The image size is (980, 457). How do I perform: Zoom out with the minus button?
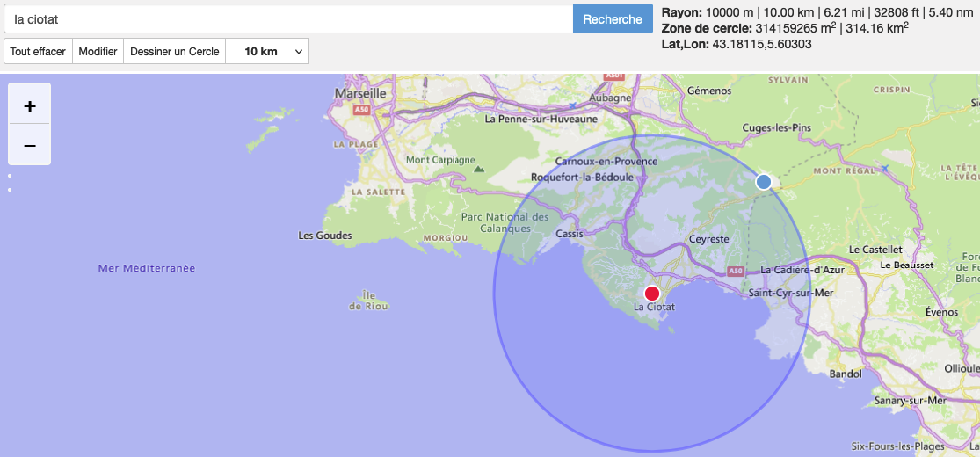(29, 145)
